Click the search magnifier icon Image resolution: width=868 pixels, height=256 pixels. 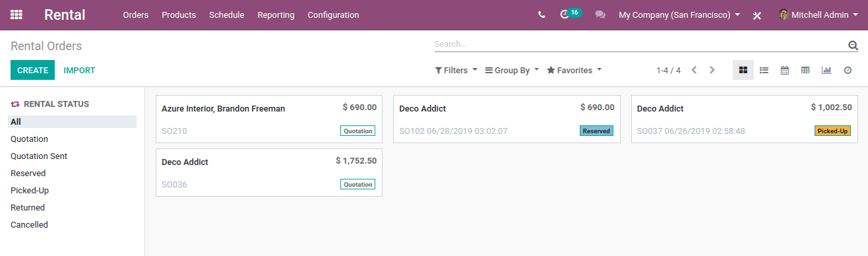pyautogui.click(x=853, y=46)
